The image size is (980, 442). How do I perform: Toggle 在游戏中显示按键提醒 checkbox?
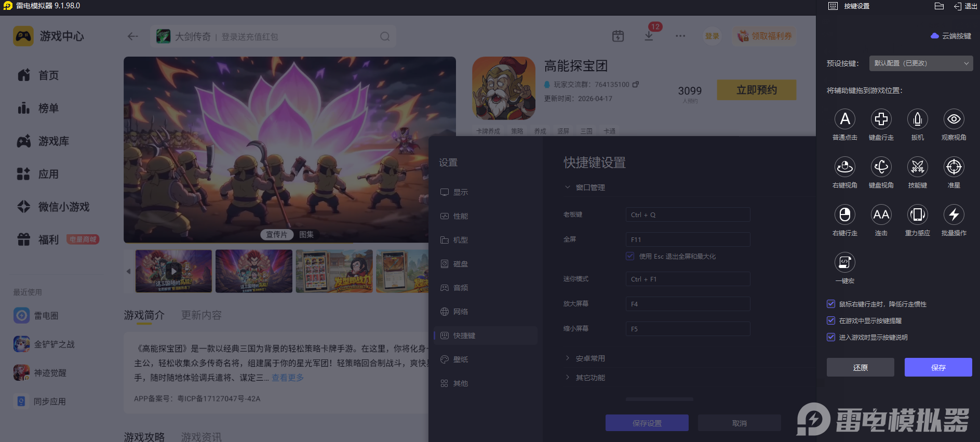(x=831, y=320)
